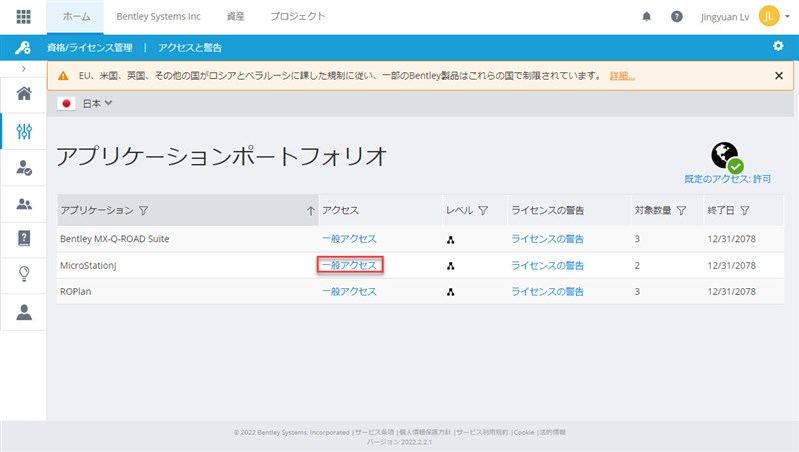Open アクセスと警告 in the blue bar

click(x=190, y=48)
